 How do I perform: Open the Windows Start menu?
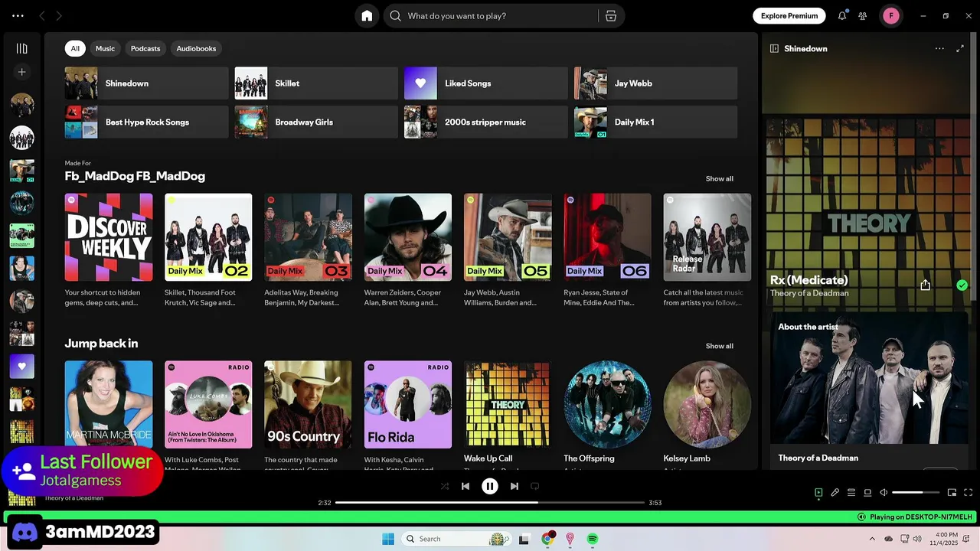point(388,539)
